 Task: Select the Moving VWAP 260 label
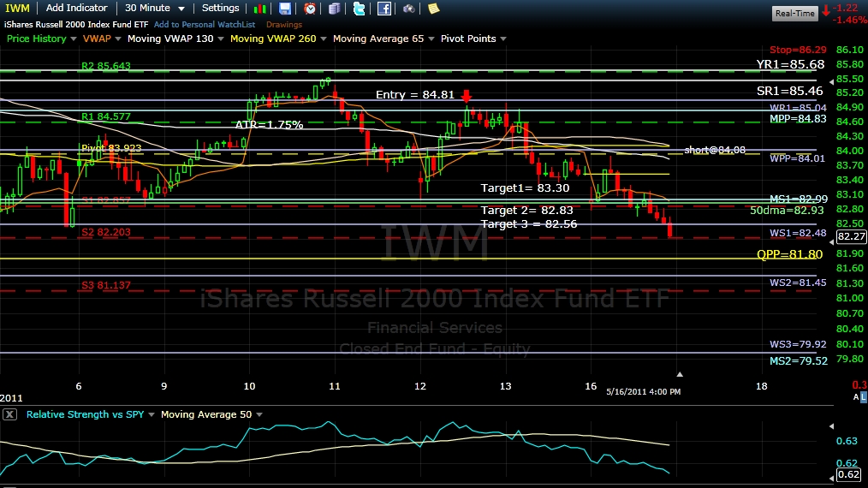(273, 39)
